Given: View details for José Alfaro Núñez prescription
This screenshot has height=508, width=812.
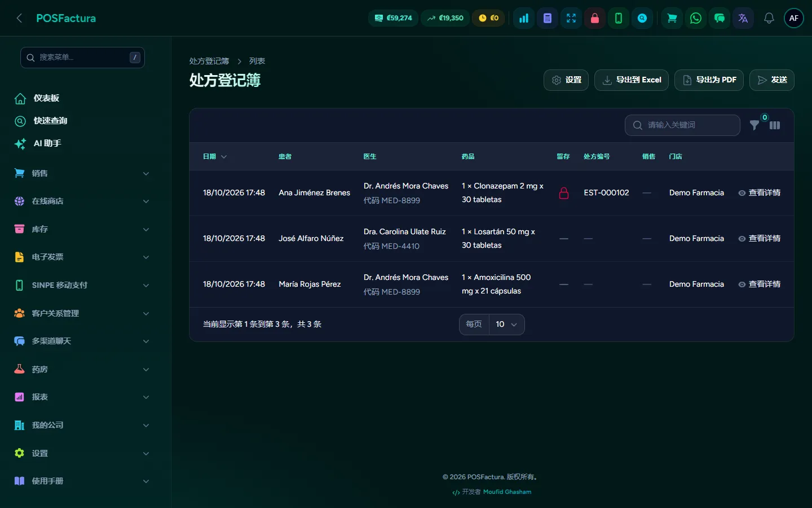Looking at the screenshot, I should tap(759, 239).
